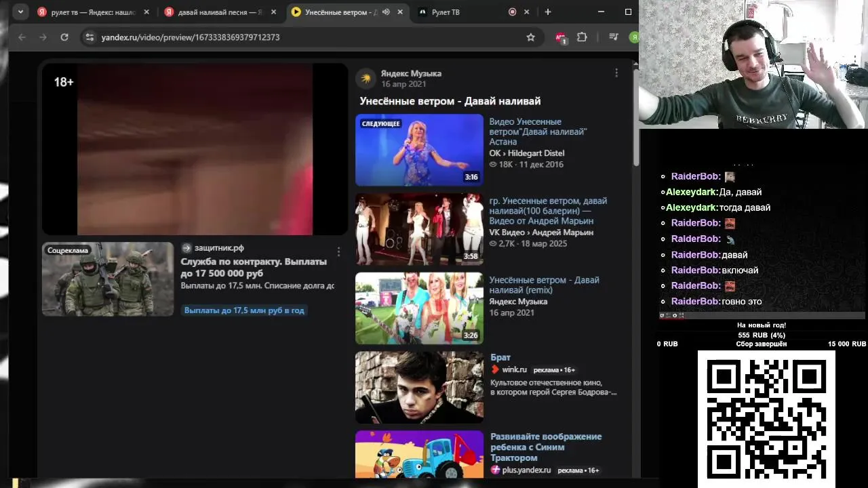Close the 'Рулет ТВ' tab
The image size is (868, 488).
526,12
